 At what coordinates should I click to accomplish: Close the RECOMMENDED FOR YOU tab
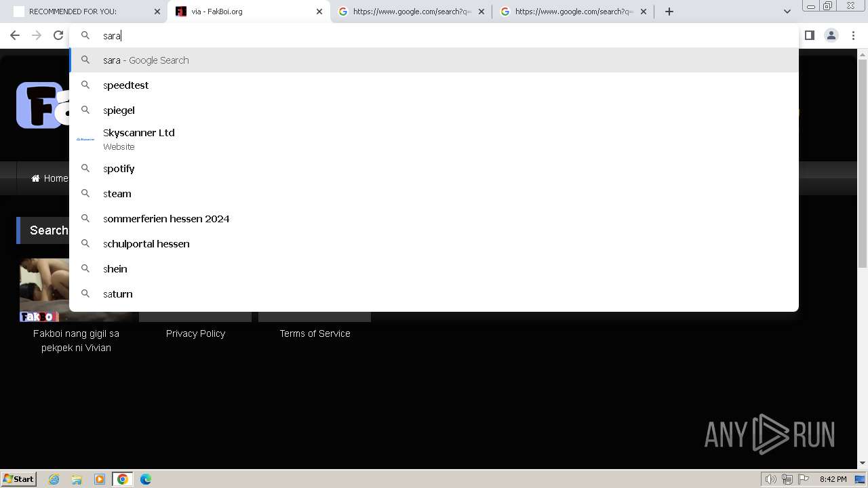[157, 12]
